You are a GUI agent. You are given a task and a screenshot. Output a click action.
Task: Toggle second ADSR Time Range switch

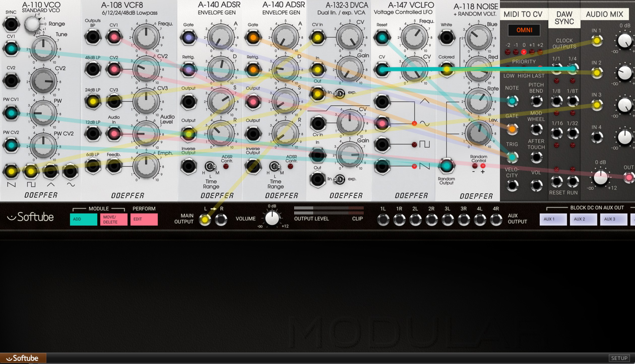275,166
